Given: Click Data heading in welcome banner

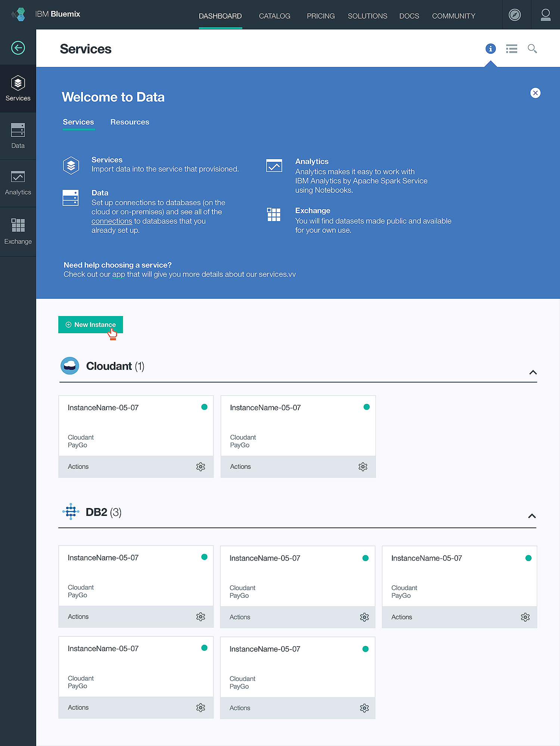Looking at the screenshot, I should (x=100, y=193).
